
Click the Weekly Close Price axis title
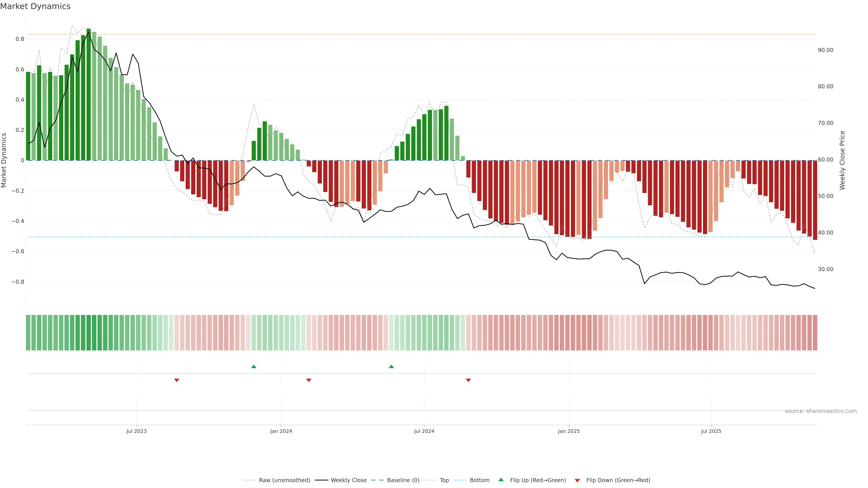coord(842,160)
